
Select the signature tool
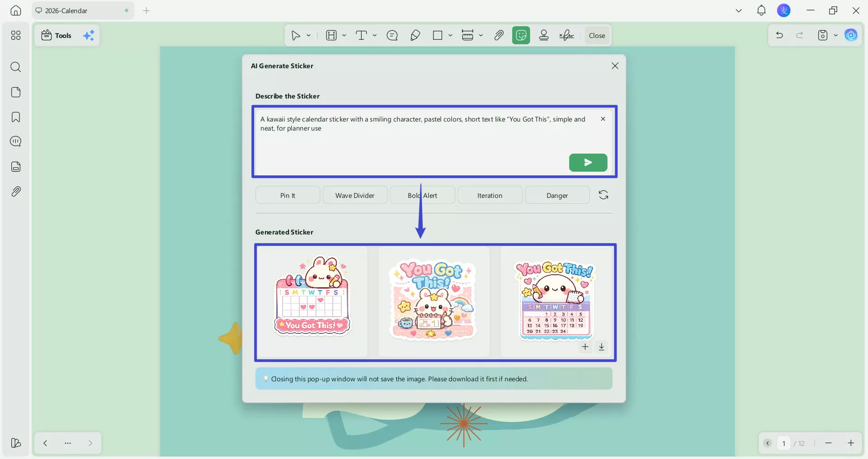[x=566, y=35]
